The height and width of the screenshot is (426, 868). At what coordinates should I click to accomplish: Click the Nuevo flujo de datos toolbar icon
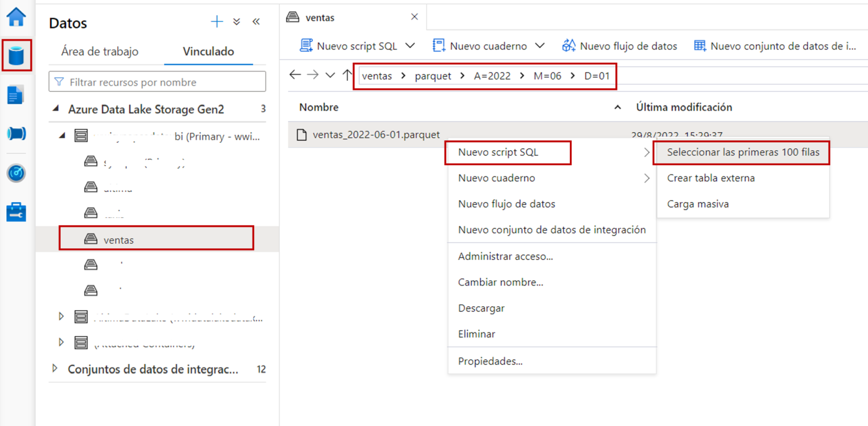point(569,46)
